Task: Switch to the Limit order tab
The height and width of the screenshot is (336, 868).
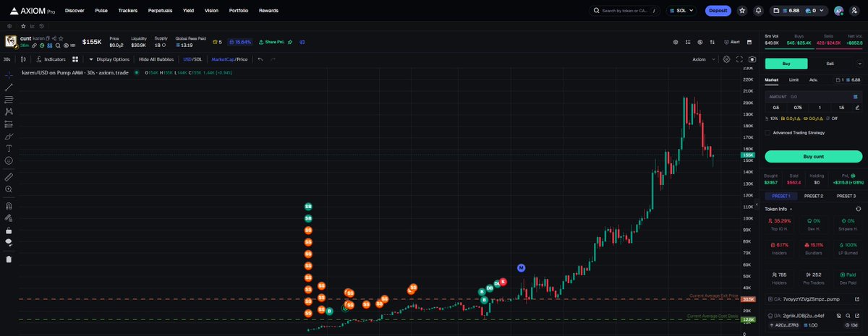Action: pos(793,79)
